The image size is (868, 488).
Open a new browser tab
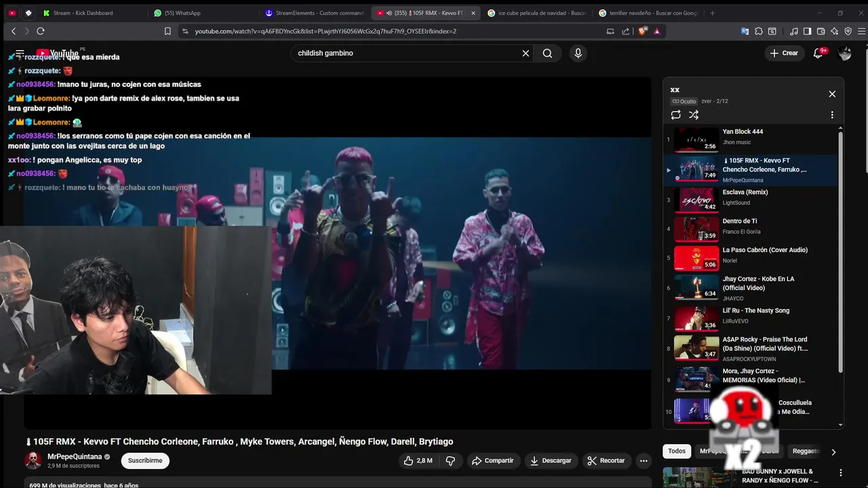[712, 13]
